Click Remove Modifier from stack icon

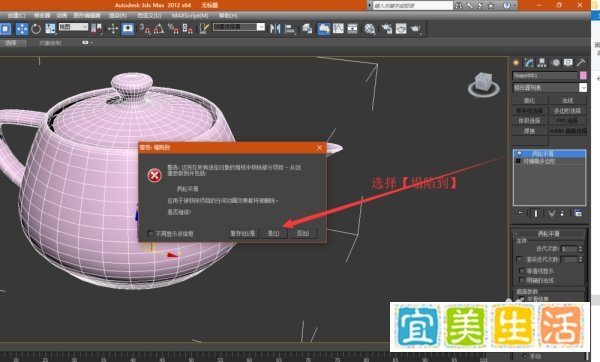(x=562, y=214)
